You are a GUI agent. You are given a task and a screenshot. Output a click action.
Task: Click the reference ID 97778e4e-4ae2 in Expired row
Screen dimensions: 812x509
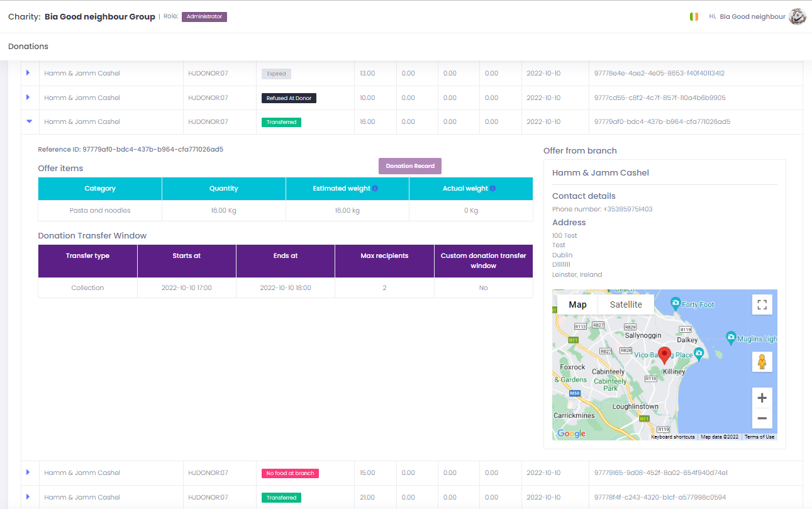tap(659, 73)
